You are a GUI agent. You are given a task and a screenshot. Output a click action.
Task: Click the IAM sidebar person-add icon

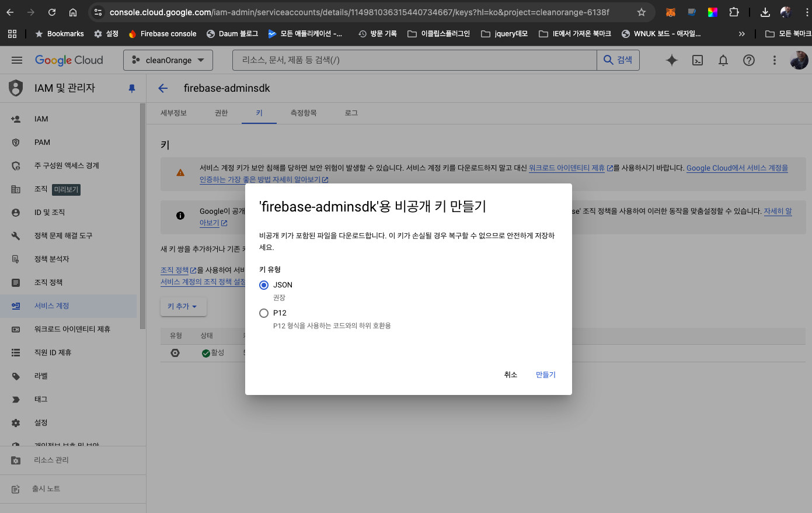click(x=16, y=119)
